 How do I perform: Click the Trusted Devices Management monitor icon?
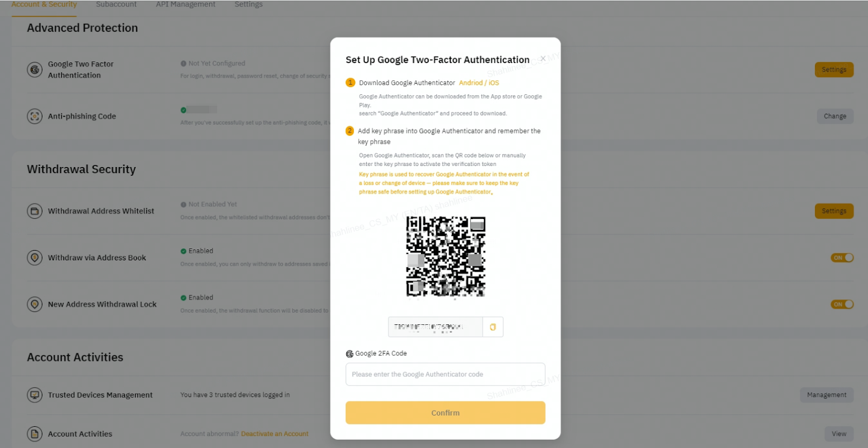[x=35, y=395]
